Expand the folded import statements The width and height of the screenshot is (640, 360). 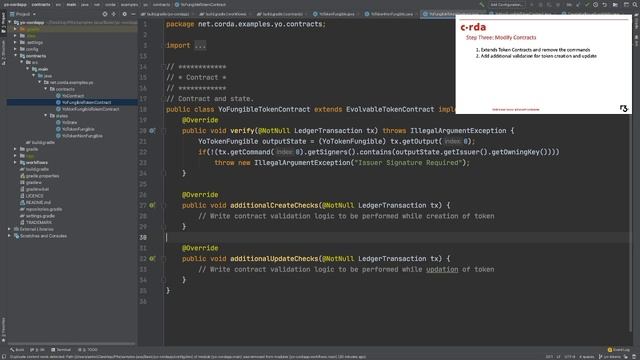[200, 45]
